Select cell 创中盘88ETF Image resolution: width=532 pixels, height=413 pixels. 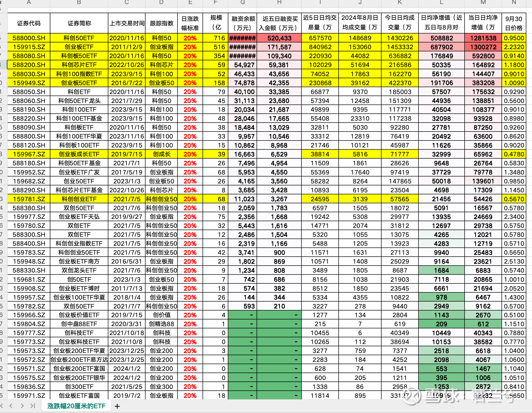[79, 324]
